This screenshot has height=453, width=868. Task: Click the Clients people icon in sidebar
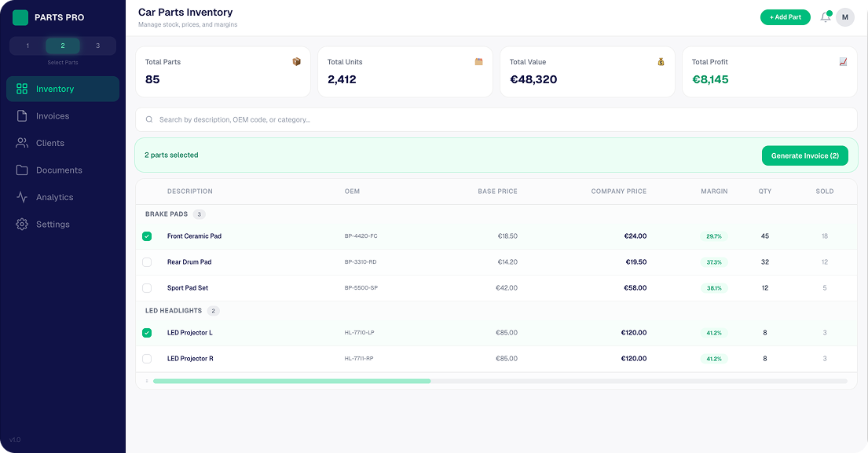coord(22,143)
